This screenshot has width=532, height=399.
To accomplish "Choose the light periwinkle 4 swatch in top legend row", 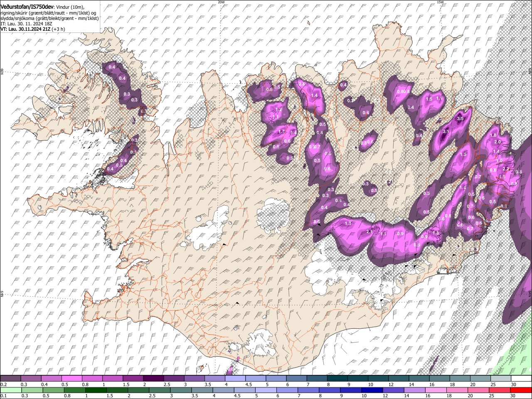I will pyautogui.click(x=235, y=379).
